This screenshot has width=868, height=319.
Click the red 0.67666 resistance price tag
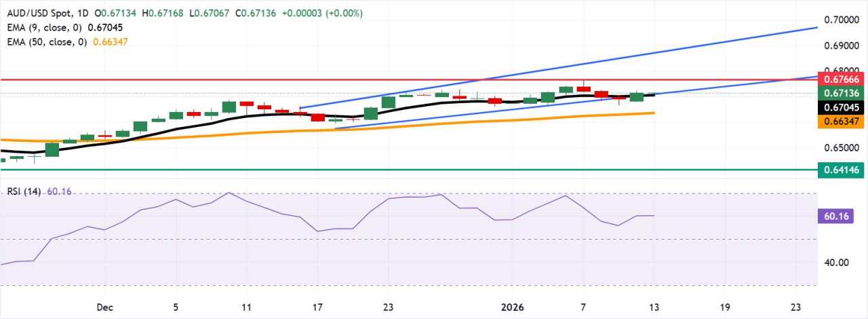click(x=841, y=79)
